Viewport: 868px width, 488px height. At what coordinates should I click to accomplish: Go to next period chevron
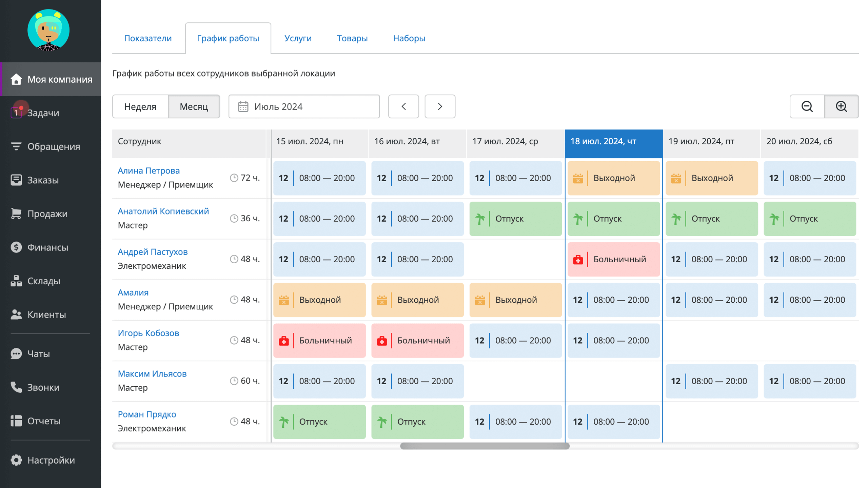[440, 106]
